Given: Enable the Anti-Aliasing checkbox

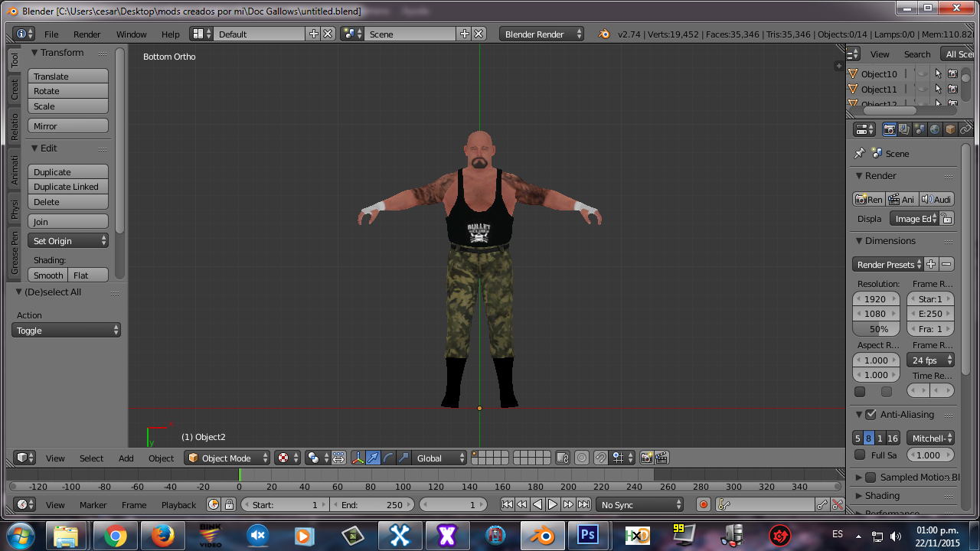Looking at the screenshot, I should pos(871,414).
